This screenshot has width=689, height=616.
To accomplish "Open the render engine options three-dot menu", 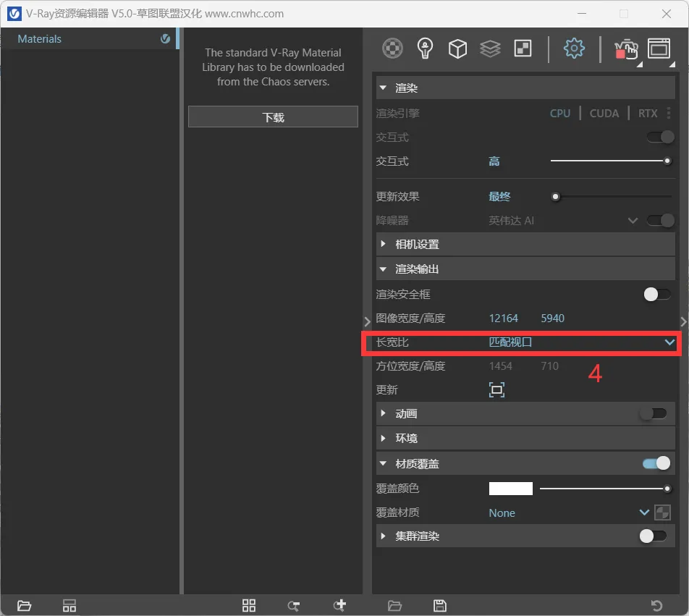I will pos(668,114).
